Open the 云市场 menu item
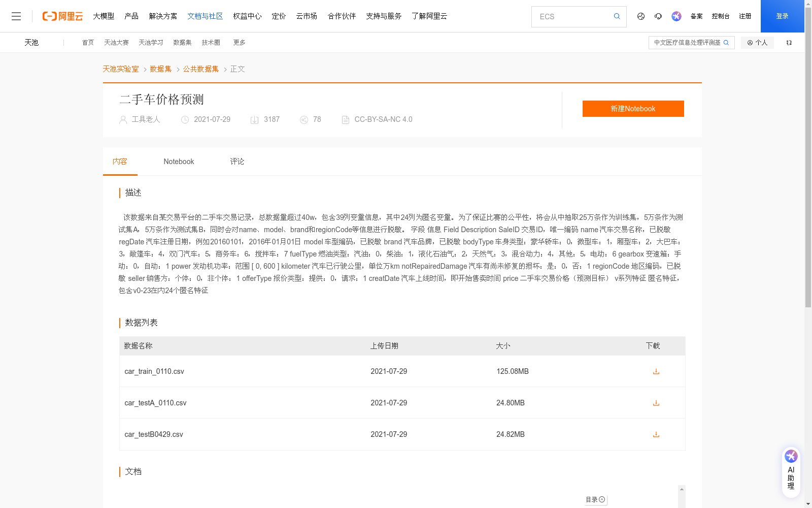 tap(307, 16)
